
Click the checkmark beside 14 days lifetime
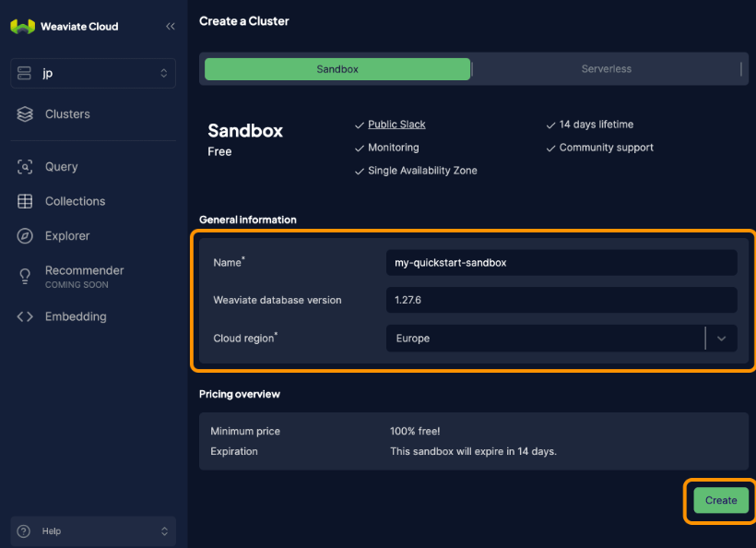click(x=550, y=125)
